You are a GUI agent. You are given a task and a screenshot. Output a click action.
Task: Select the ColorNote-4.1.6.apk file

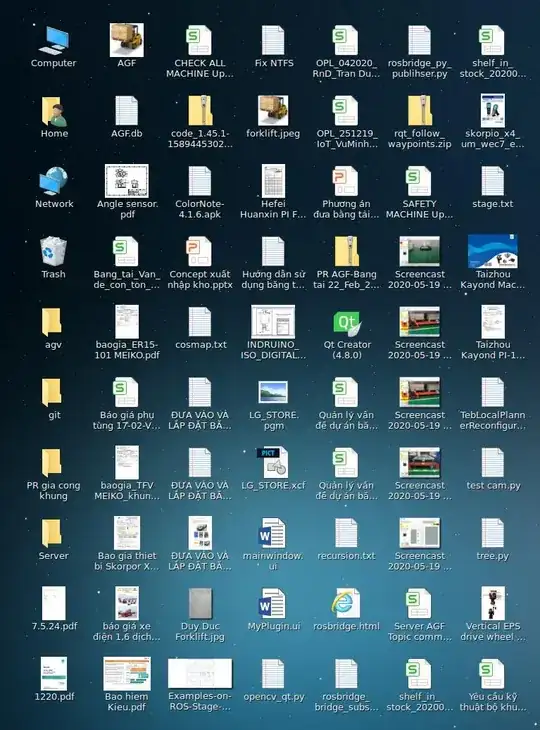[x=200, y=182]
